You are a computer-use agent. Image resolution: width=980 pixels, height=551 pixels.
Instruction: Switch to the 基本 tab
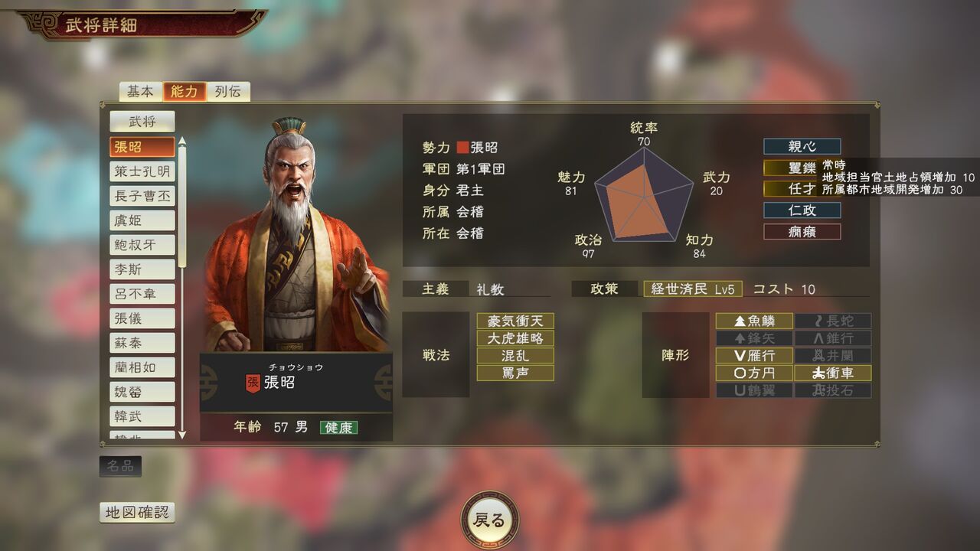coord(140,92)
